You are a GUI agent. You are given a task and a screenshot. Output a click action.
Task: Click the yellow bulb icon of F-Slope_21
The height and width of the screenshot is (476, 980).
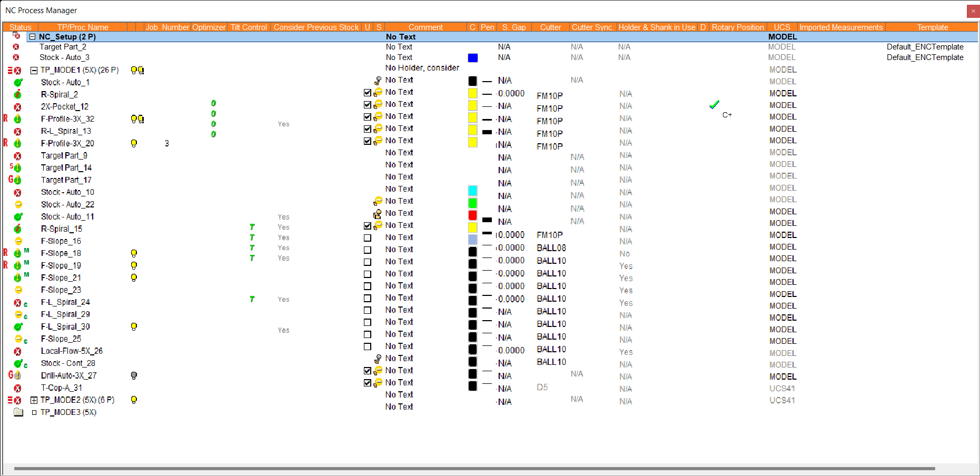tap(134, 277)
